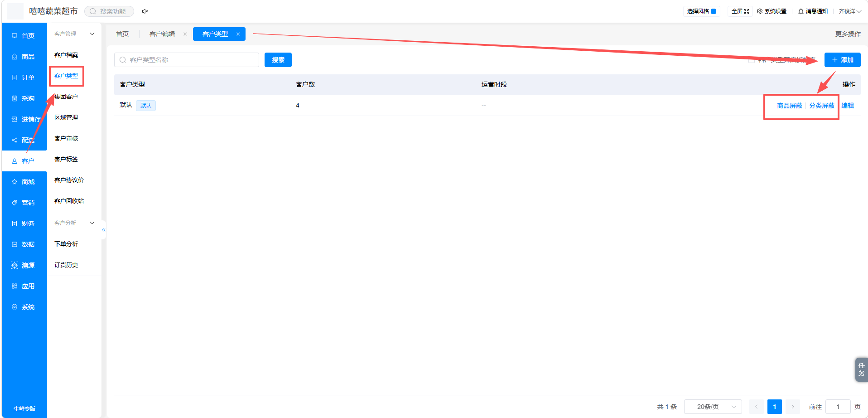Open the 任务 floating task button
The image size is (868, 418).
click(x=861, y=369)
